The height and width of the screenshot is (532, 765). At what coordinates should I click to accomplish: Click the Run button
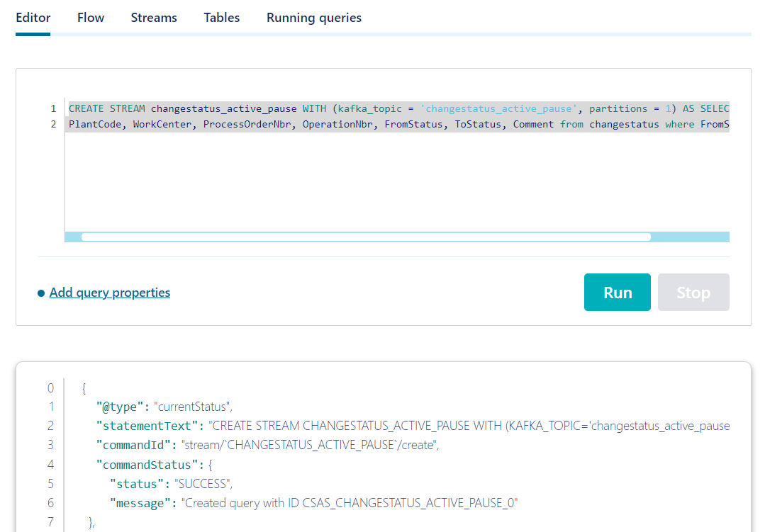pos(617,292)
